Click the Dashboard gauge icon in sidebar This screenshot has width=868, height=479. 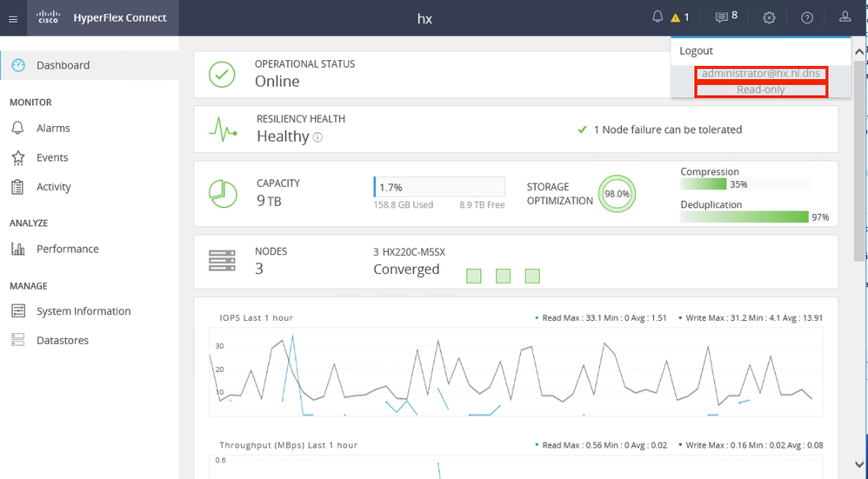tap(18, 65)
